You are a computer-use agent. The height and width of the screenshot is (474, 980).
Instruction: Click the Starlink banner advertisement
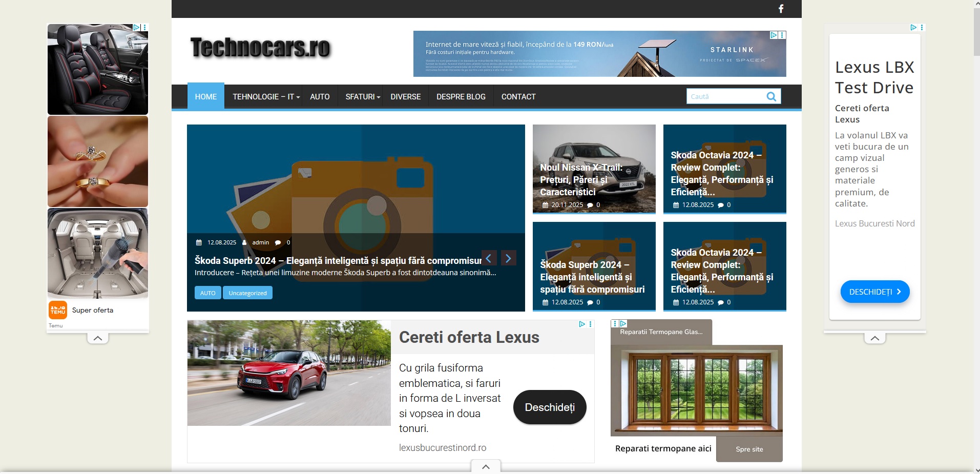(x=599, y=54)
